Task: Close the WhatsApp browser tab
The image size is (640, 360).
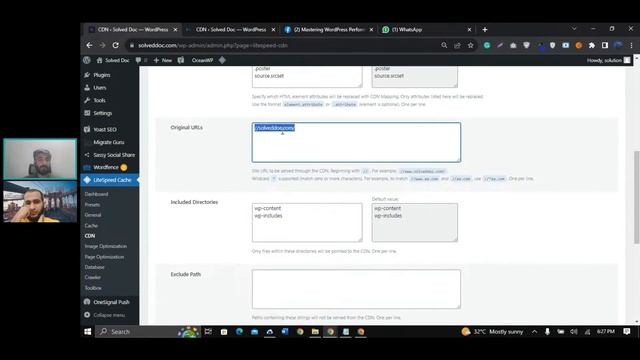Action: coord(469,29)
